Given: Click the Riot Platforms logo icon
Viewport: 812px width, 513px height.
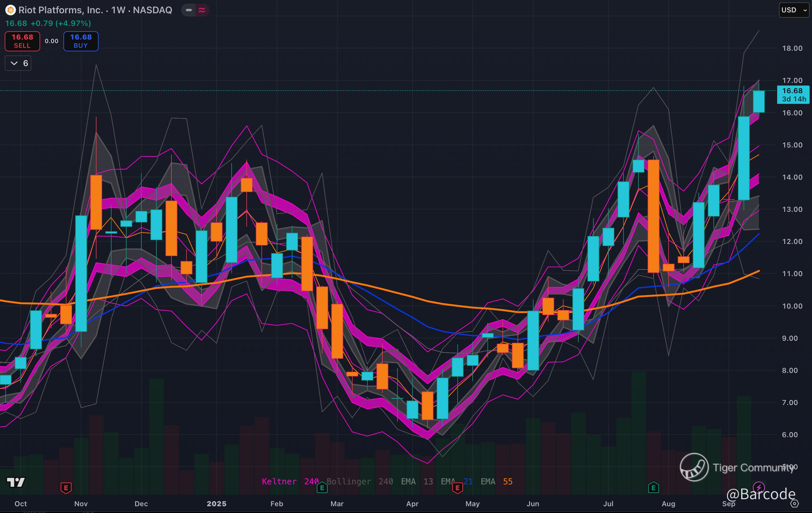Looking at the screenshot, I should (10, 10).
